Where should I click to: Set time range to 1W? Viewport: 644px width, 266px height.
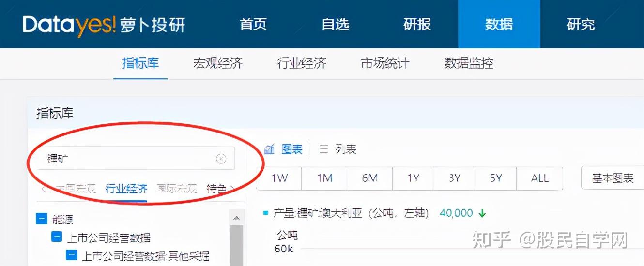279,178
